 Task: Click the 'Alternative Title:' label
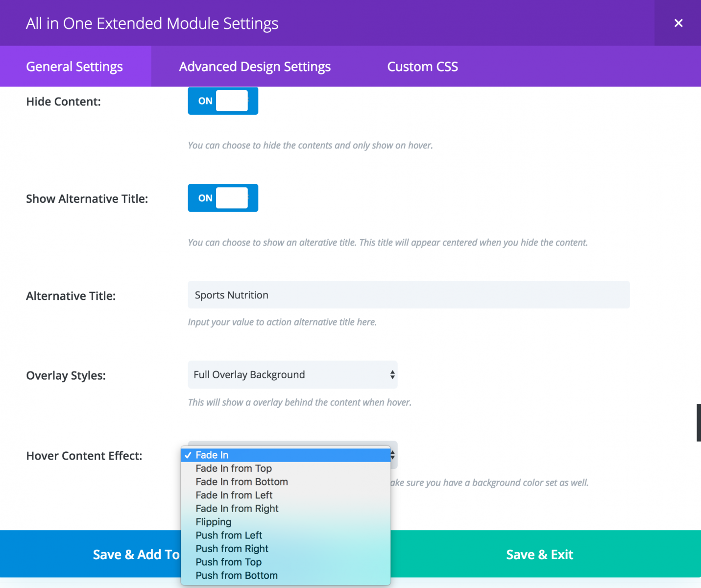click(71, 296)
